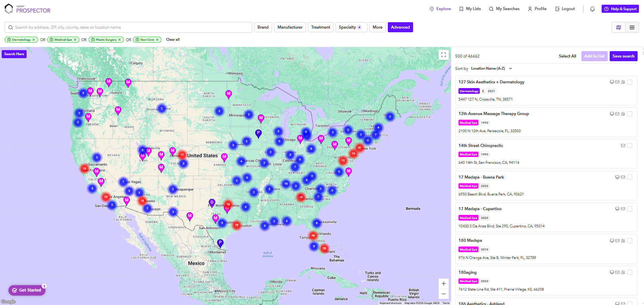This screenshot has width=644, height=305.
Task: Open the Specialty filter dropdown
Action: tap(351, 27)
